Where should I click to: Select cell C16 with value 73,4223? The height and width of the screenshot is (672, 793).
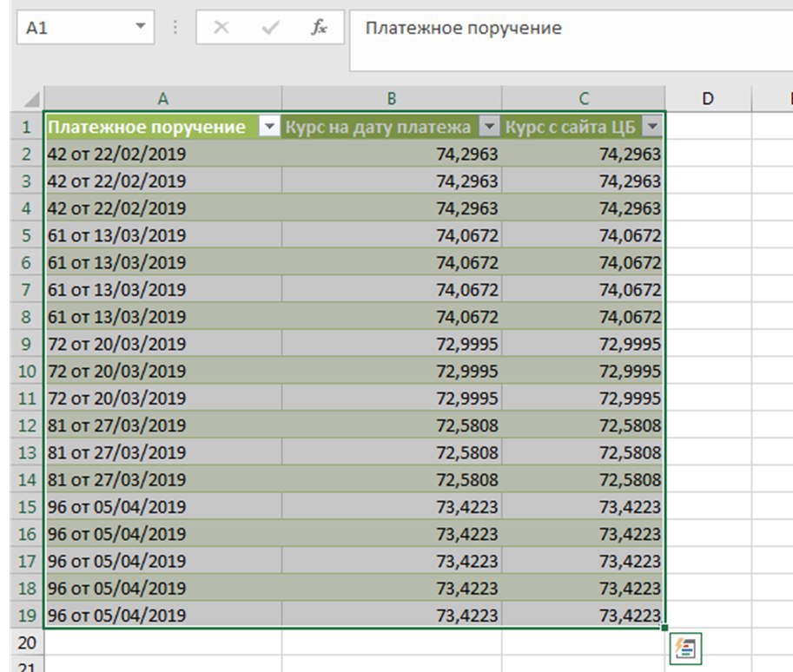pyautogui.click(x=584, y=533)
